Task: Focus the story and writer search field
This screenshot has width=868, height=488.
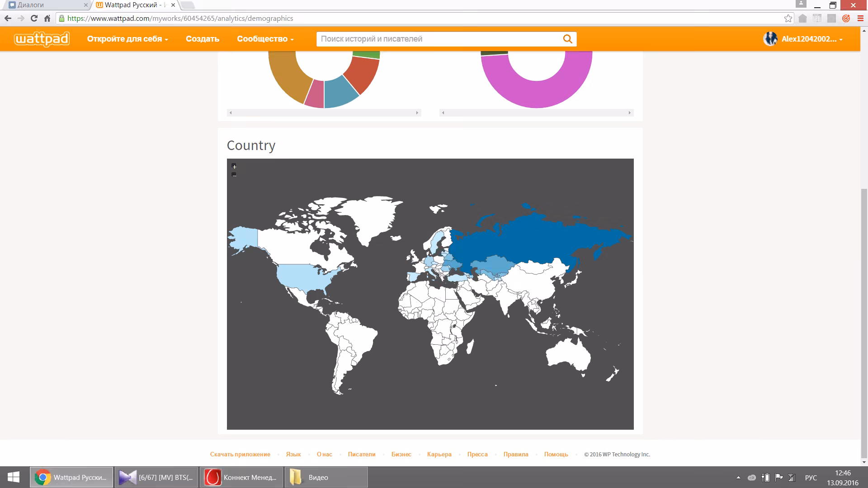Action: [439, 39]
